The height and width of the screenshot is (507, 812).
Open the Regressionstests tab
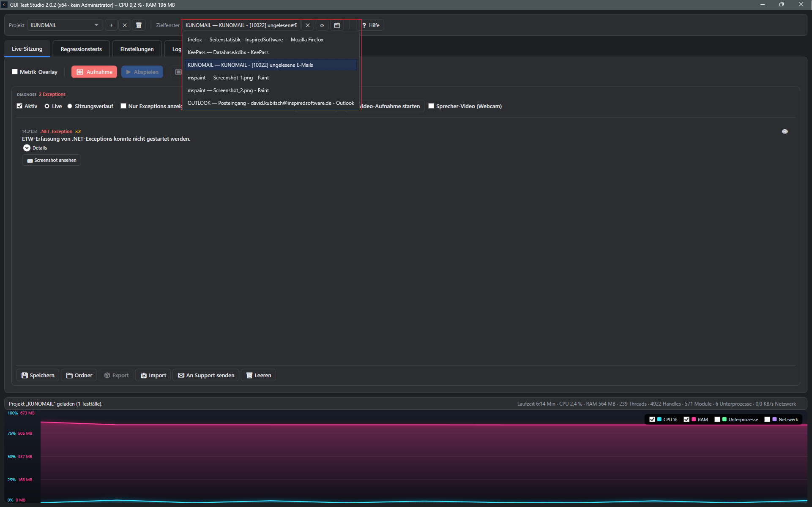click(x=81, y=49)
